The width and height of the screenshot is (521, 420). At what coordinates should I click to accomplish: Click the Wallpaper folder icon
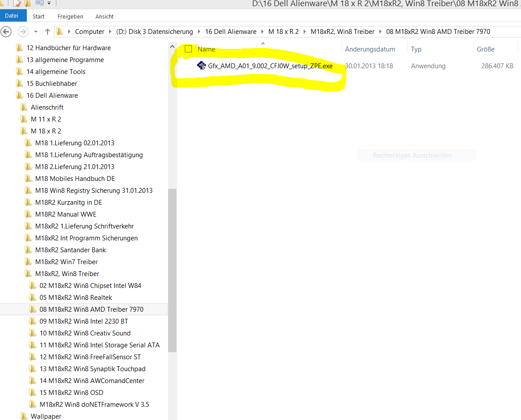pyautogui.click(x=24, y=416)
